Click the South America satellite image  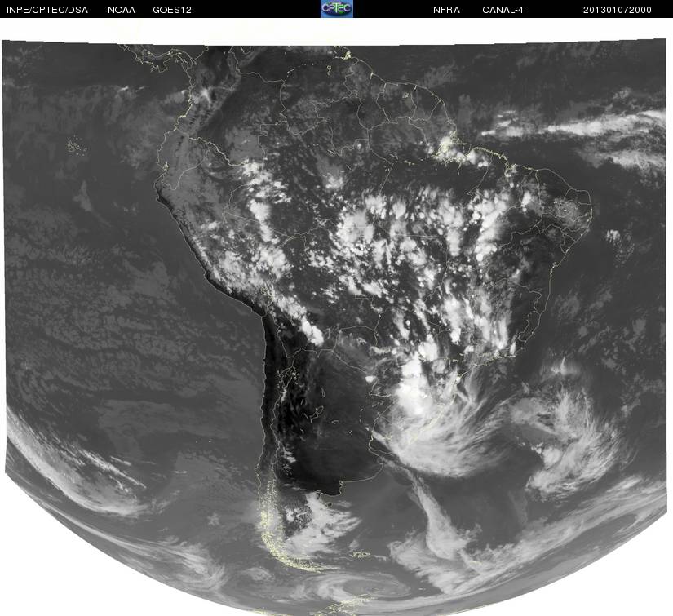click(x=336, y=327)
